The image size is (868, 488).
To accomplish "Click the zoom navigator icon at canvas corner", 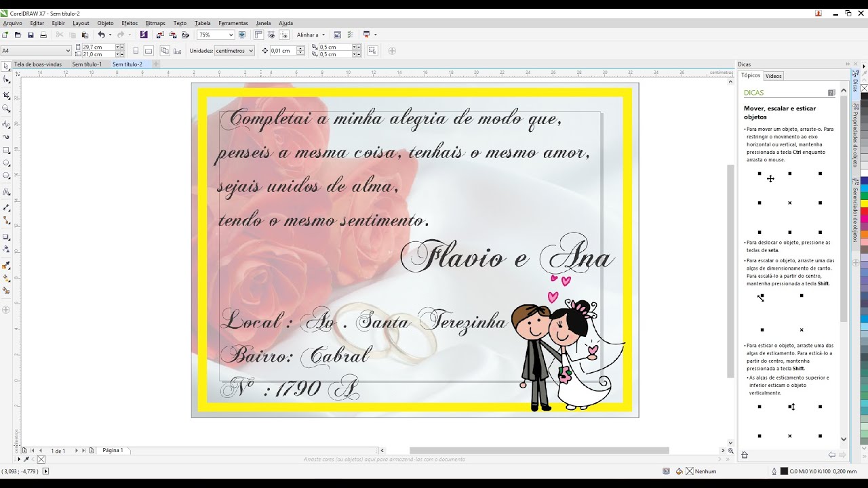I will (x=730, y=450).
